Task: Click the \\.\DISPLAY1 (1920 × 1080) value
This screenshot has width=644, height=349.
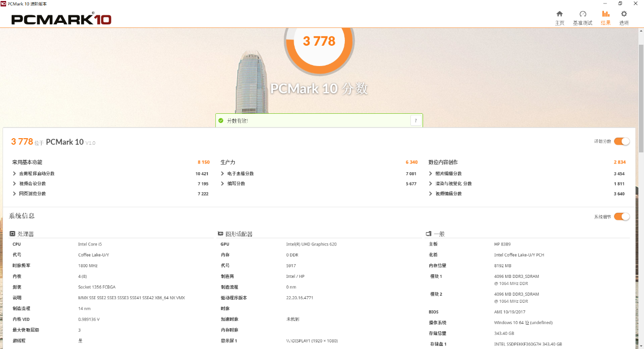Action: 312,340
